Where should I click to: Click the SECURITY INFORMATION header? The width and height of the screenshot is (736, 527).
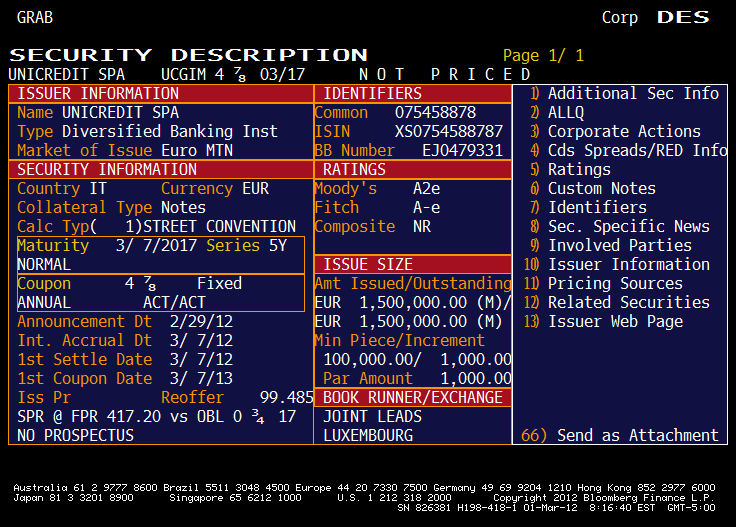(161, 169)
